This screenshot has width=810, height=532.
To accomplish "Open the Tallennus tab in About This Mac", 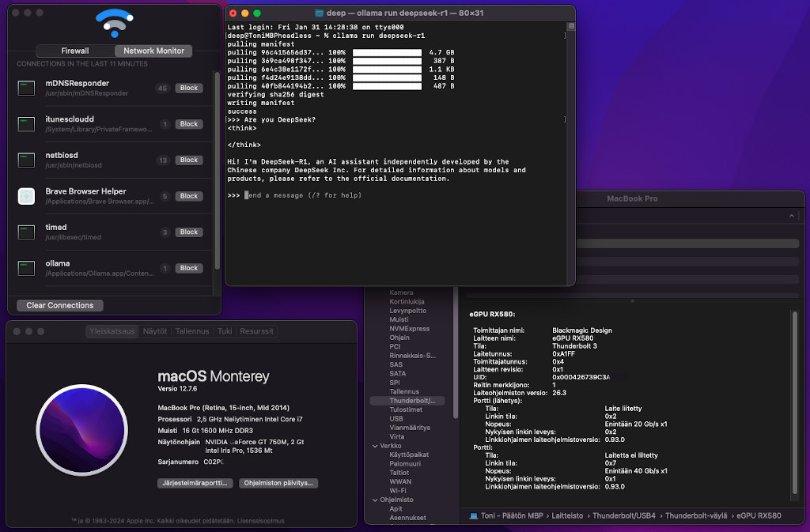I will pos(192,331).
